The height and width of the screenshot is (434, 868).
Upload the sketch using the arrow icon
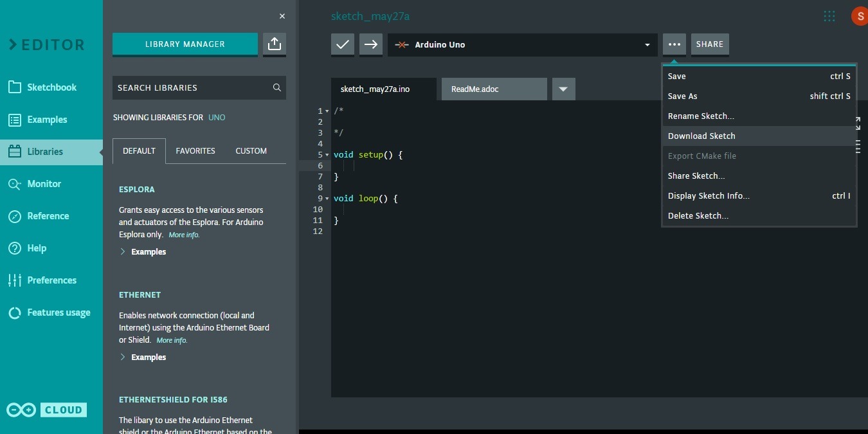coord(370,44)
